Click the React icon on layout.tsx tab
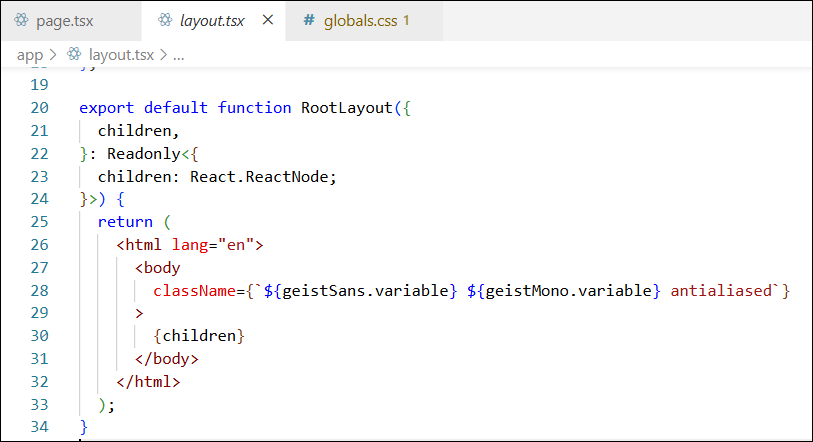Screen dimensions: 813x442 [165, 20]
